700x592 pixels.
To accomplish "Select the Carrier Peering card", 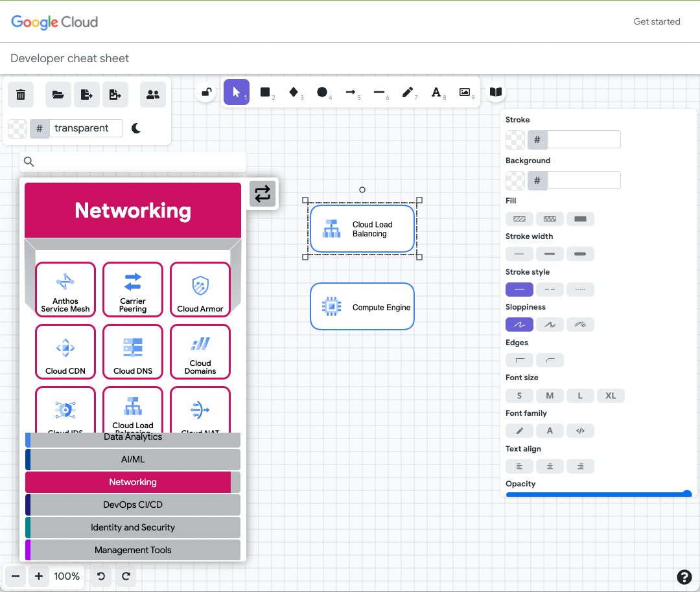I will 133,290.
